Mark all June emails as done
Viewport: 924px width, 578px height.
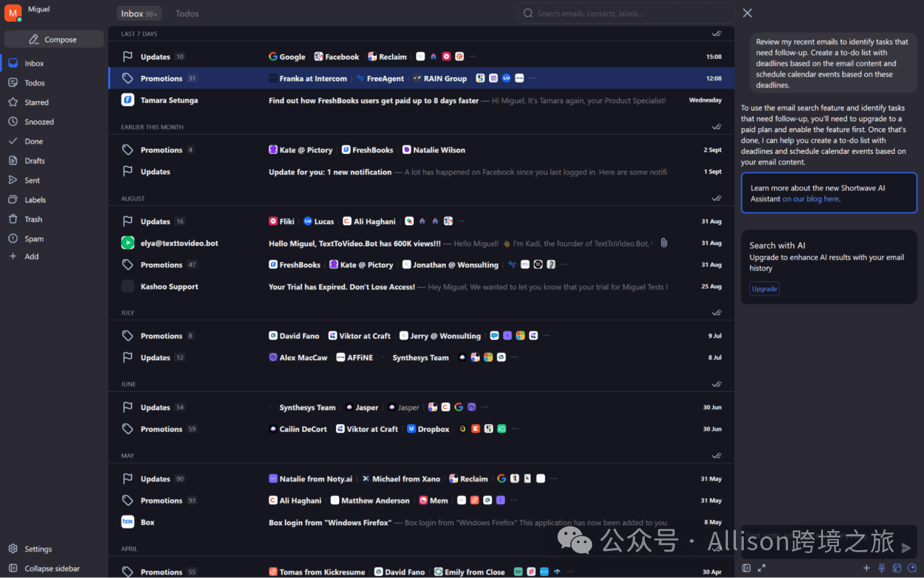click(x=717, y=384)
